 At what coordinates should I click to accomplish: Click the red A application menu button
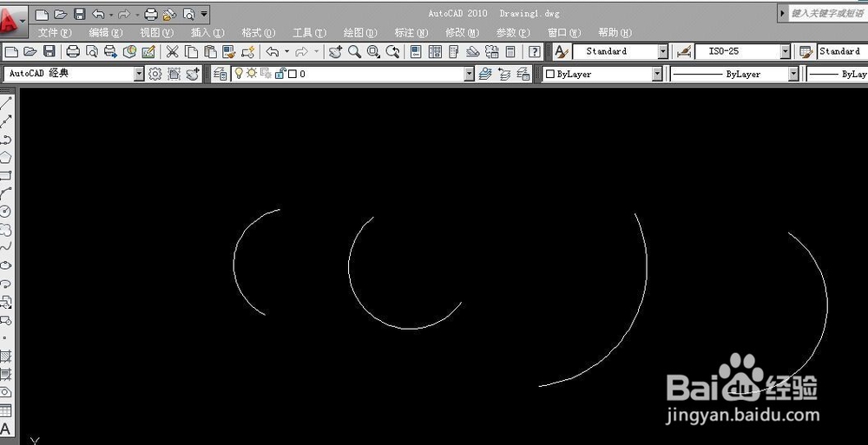[11, 21]
